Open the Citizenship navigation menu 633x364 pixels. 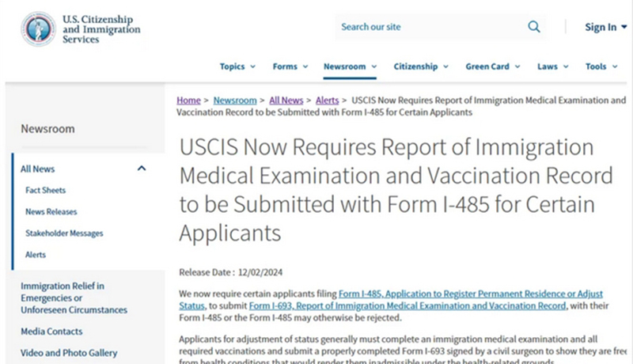[x=421, y=66]
